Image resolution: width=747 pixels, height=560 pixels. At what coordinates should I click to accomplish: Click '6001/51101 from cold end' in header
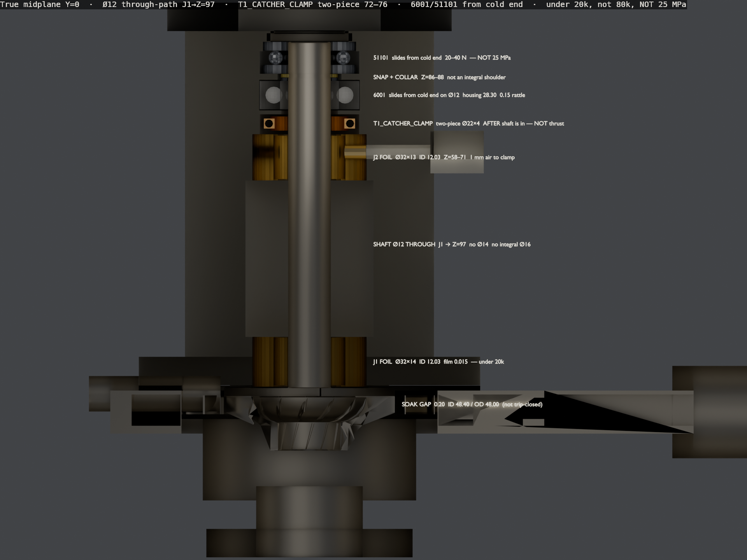467,5
